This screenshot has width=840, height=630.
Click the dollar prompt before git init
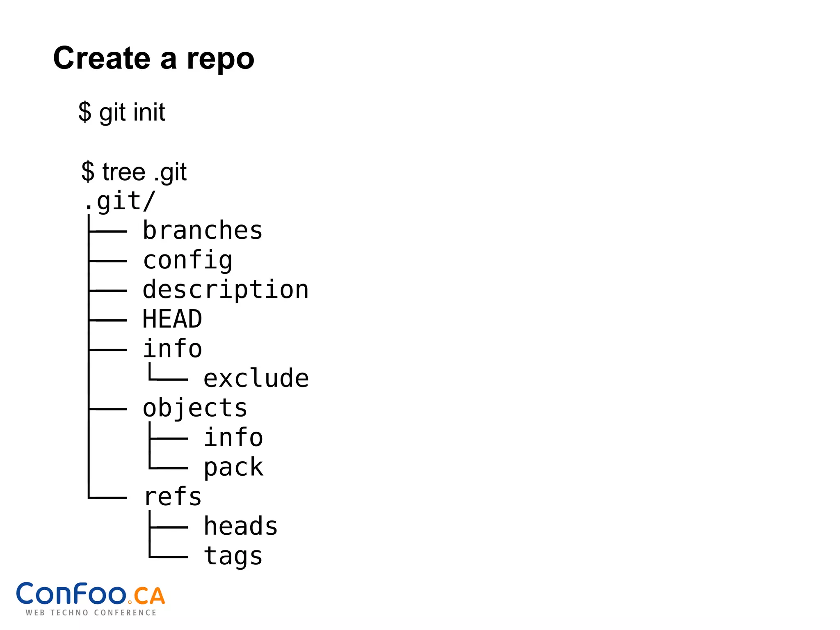click(x=85, y=112)
